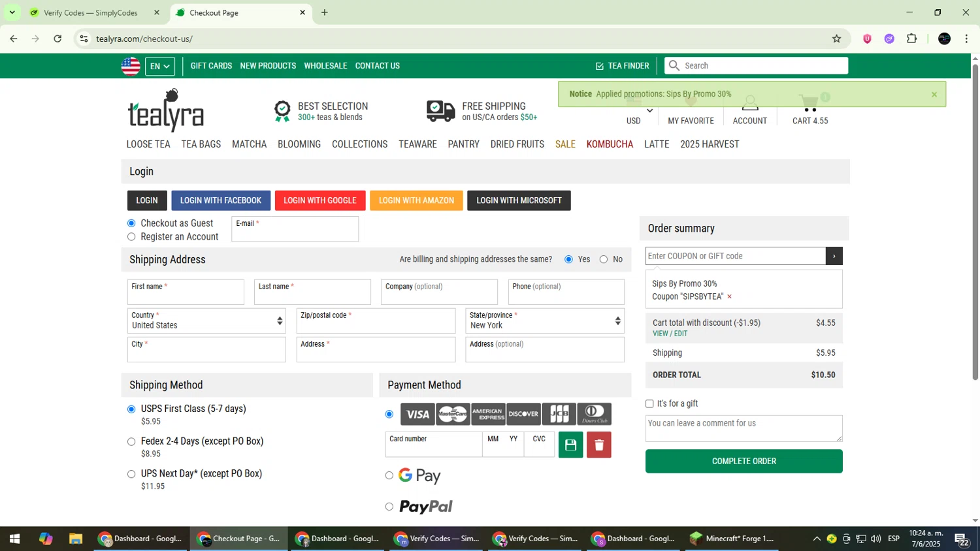Screen dimensions: 980x551
Task: Click the uBlock shield extension icon
Action: tap(867, 39)
